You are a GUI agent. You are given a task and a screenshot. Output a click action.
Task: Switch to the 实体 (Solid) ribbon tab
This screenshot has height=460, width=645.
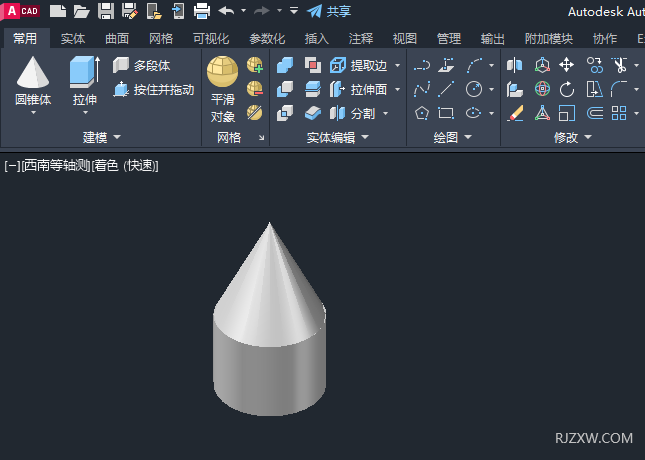[73, 39]
